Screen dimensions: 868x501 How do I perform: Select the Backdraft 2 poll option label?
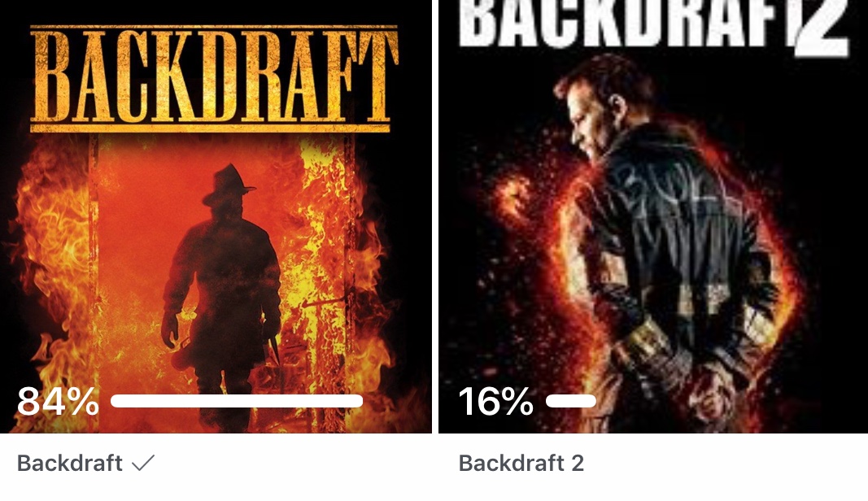[x=521, y=463]
